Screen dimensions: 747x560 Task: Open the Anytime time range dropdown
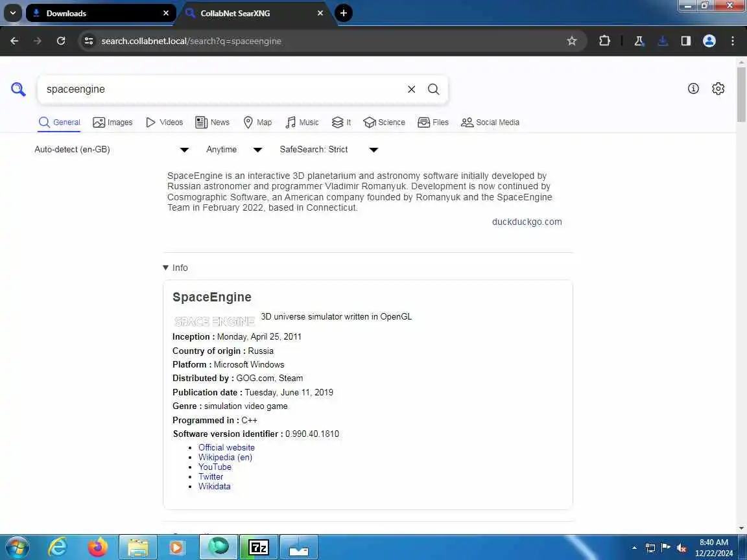[234, 150]
